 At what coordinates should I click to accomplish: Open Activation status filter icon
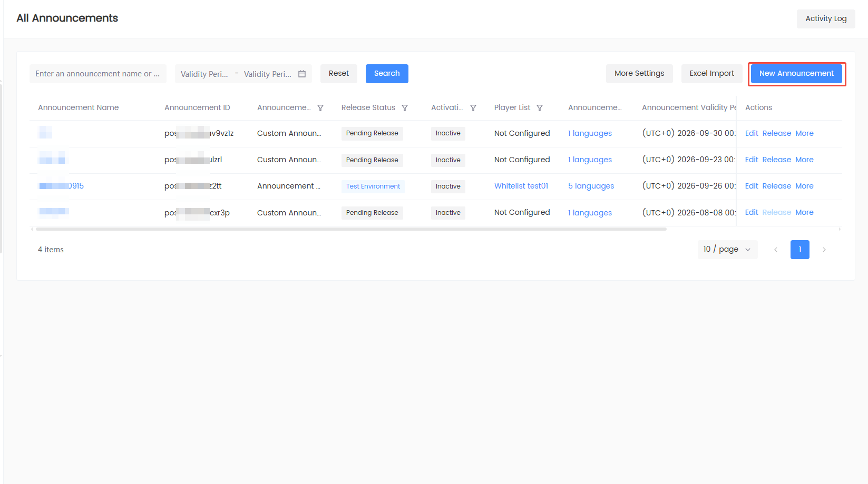pyautogui.click(x=473, y=108)
